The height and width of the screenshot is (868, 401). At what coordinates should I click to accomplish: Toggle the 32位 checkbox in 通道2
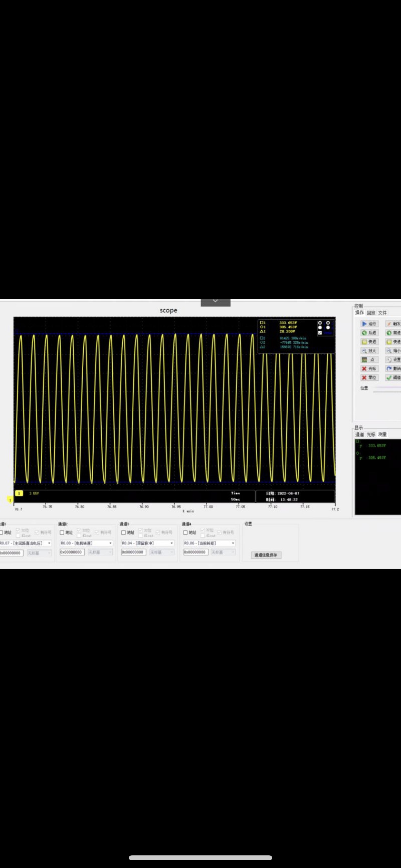click(x=79, y=530)
